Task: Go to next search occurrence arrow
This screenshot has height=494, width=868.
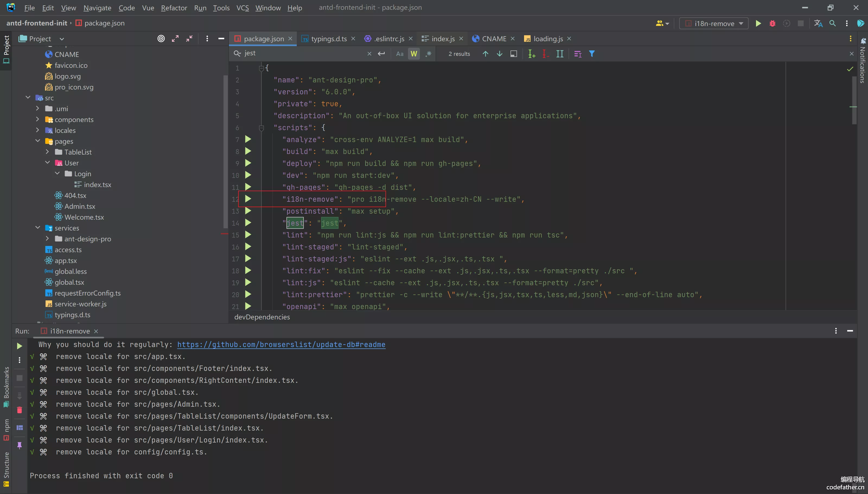Action: 499,54
